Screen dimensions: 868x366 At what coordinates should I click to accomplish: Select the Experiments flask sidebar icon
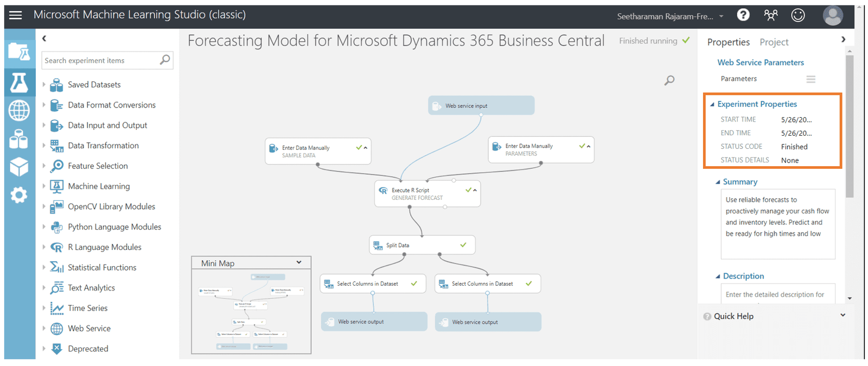coord(19,83)
